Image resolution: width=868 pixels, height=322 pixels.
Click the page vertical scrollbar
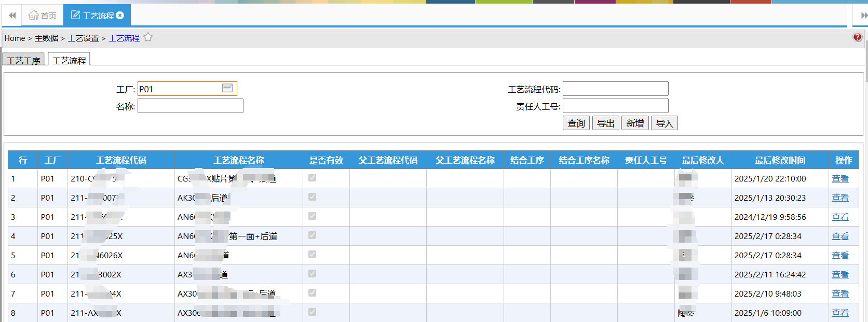[866, 62]
